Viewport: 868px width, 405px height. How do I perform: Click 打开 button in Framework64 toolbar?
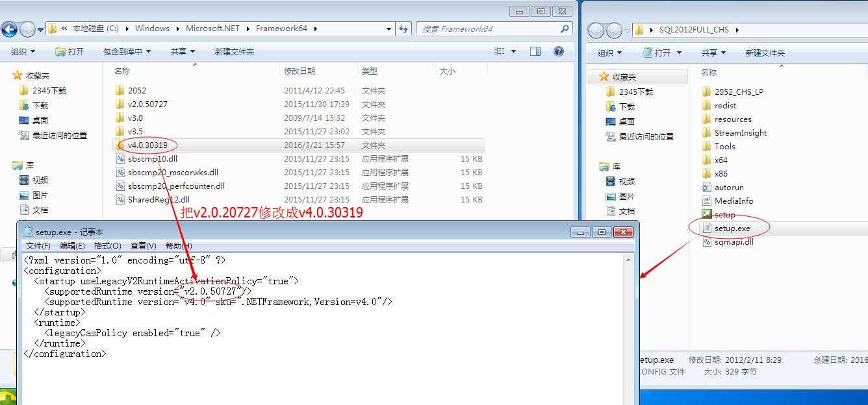coord(70,51)
